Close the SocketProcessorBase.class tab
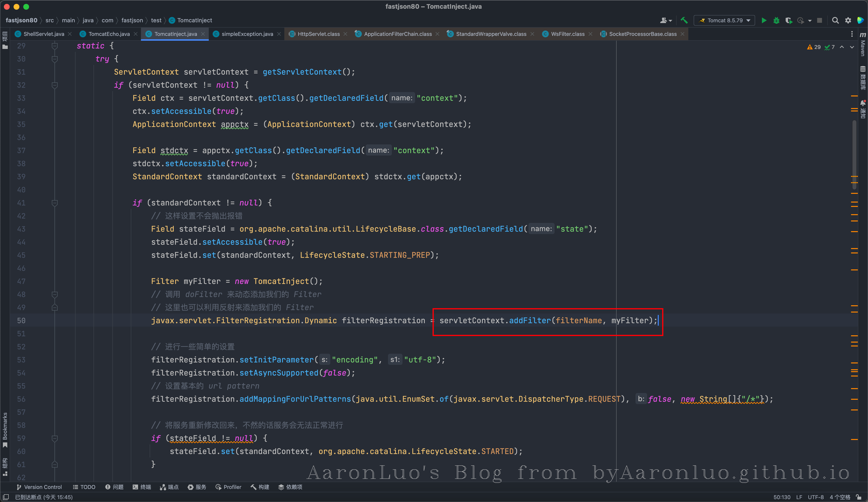Image resolution: width=868 pixels, height=502 pixels. click(682, 34)
